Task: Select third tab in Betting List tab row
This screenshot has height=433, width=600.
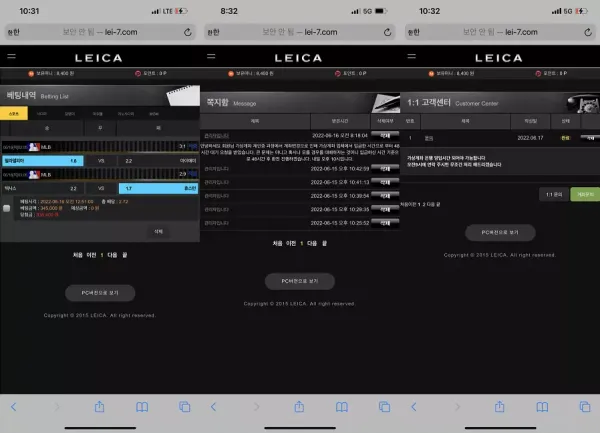Action: click(x=70, y=114)
